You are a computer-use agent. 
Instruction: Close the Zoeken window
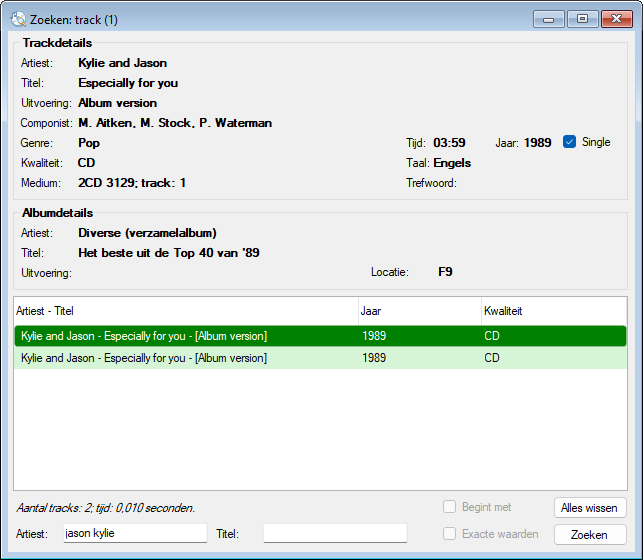click(x=616, y=19)
